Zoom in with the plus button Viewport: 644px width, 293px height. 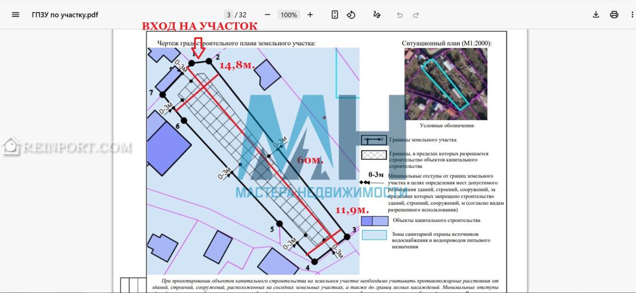click(x=310, y=15)
